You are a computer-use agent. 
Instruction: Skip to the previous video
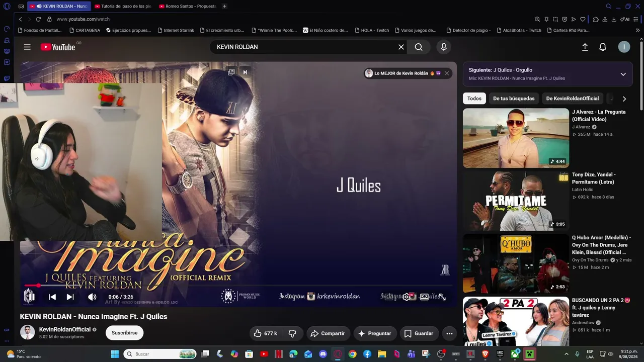coord(52,297)
